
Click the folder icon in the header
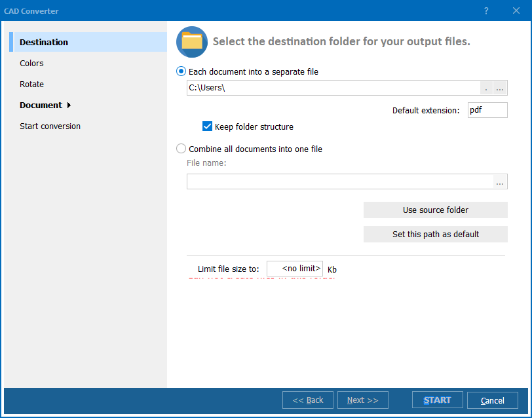(x=192, y=42)
